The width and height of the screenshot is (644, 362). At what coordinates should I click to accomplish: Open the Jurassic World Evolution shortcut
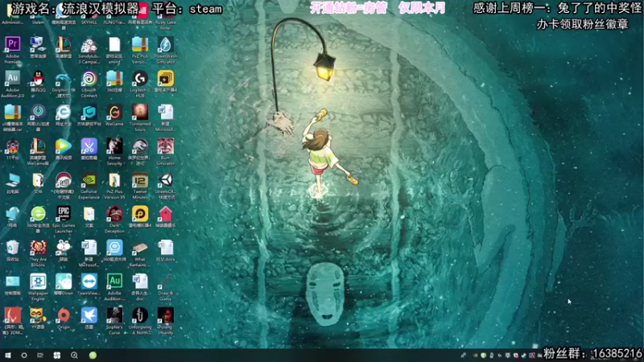pyautogui.click(x=140, y=146)
